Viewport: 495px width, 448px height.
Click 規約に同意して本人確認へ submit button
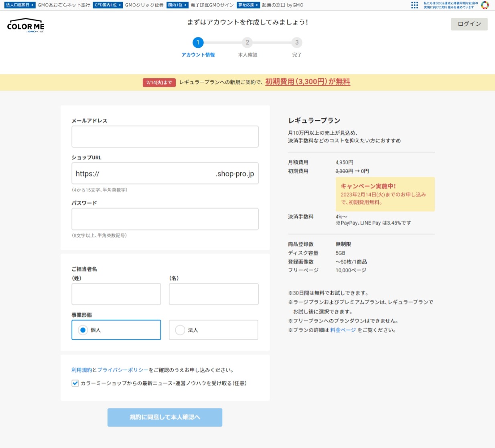click(x=164, y=417)
